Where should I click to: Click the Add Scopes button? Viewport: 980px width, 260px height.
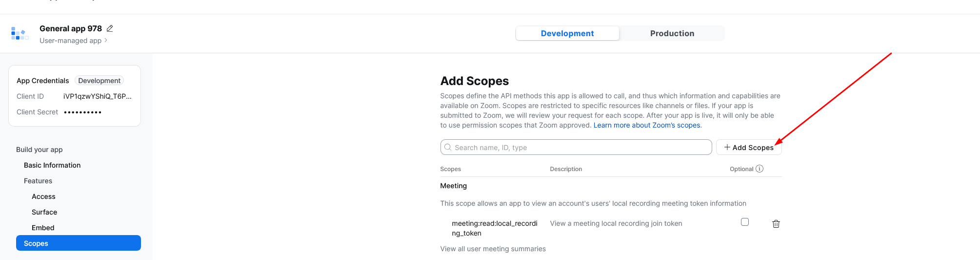[x=749, y=147]
